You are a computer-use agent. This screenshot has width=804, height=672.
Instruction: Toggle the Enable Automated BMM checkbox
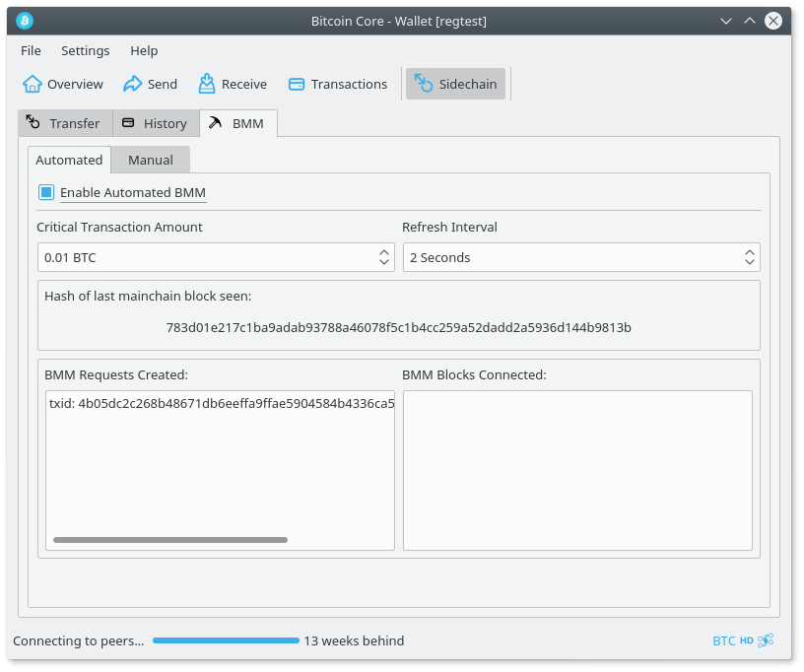tap(46, 192)
